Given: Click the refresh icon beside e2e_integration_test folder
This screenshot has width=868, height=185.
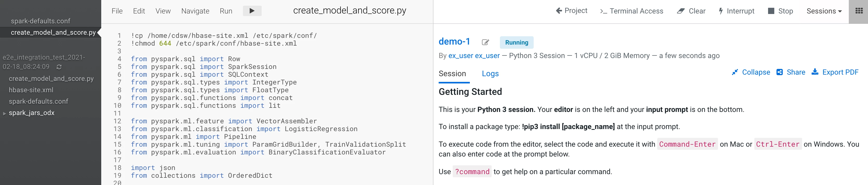Looking at the screenshot, I should (59, 67).
